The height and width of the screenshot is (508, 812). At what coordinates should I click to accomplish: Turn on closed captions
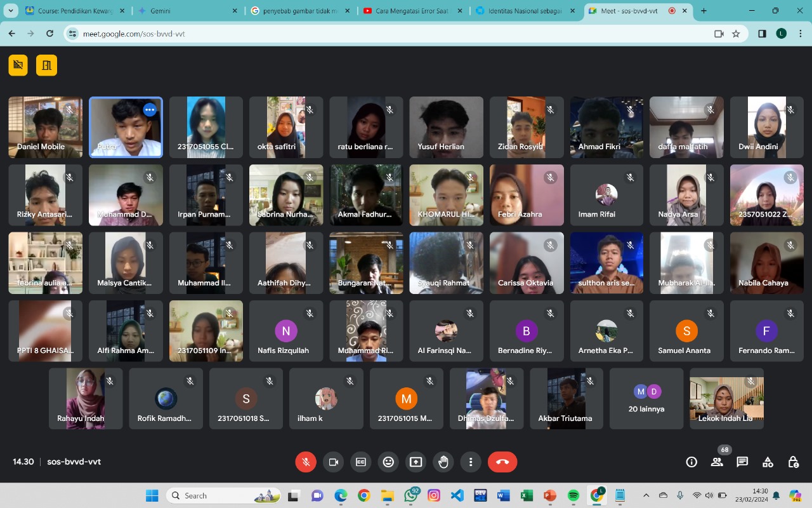point(361,462)
